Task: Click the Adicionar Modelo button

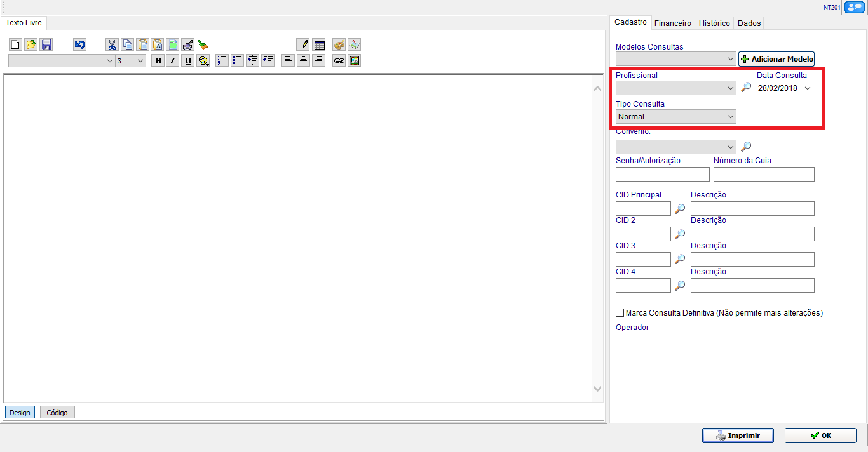Action: click(x=776, y=59)
